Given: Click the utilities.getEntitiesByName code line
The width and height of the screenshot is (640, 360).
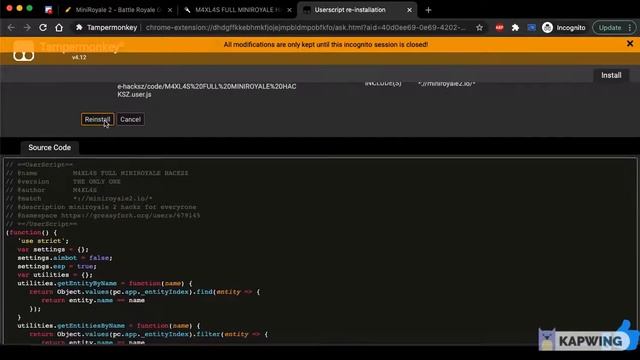Looking at the screenshot, I should click(109, 326).
